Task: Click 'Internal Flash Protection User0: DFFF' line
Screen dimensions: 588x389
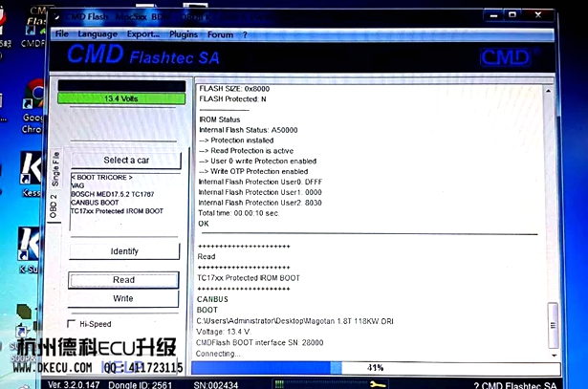Action: 260,182
